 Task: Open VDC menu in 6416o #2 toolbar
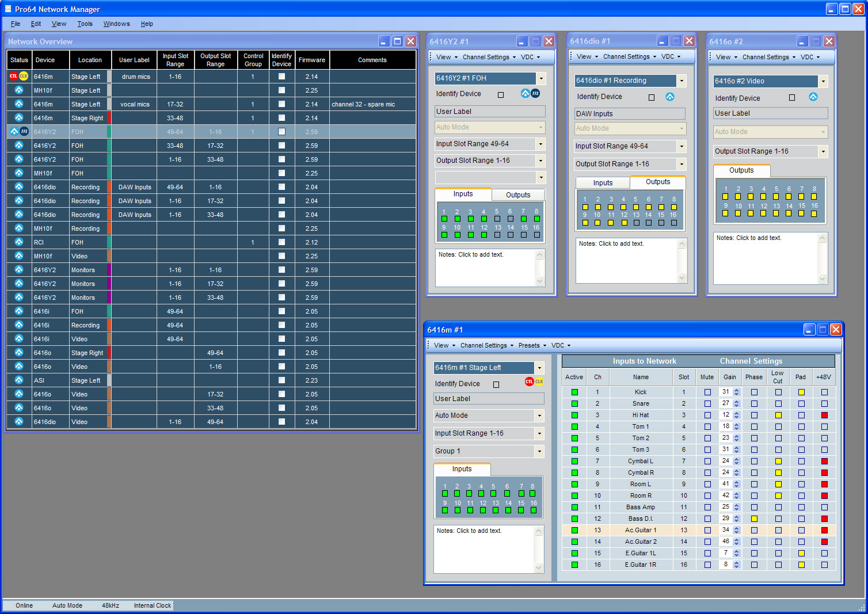coord(810,57)
